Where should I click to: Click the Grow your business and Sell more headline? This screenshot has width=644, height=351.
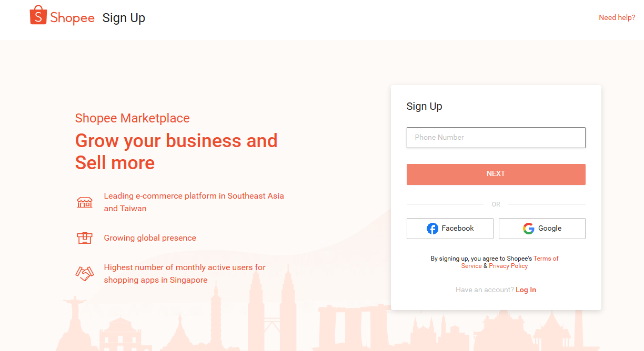pyautogui.click(x=176, y=152)
